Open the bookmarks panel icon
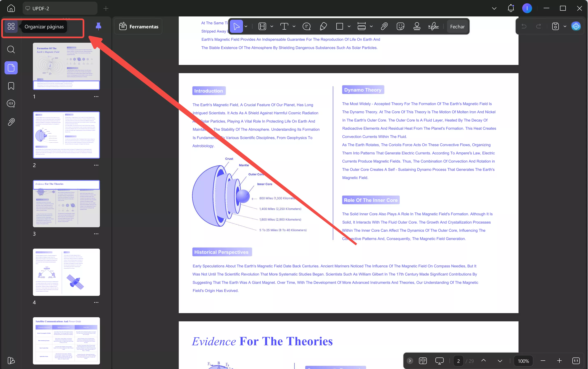This screenshot has height=369, width=588. pos(11,86)
